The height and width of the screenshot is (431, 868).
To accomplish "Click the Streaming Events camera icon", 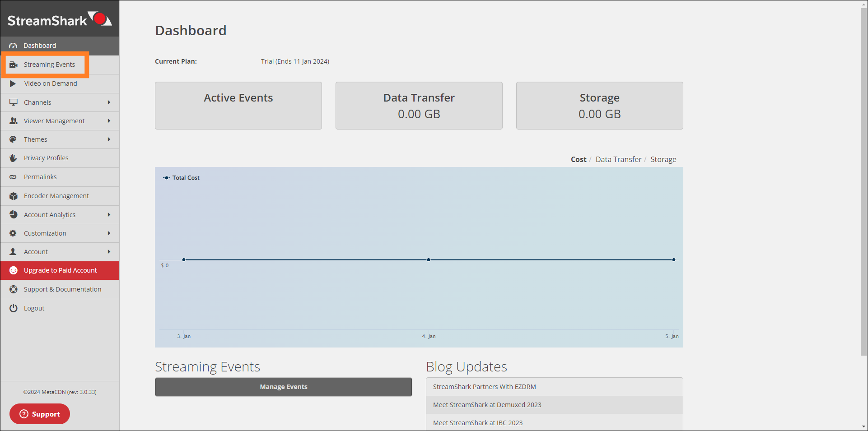I will coord(14,65).
